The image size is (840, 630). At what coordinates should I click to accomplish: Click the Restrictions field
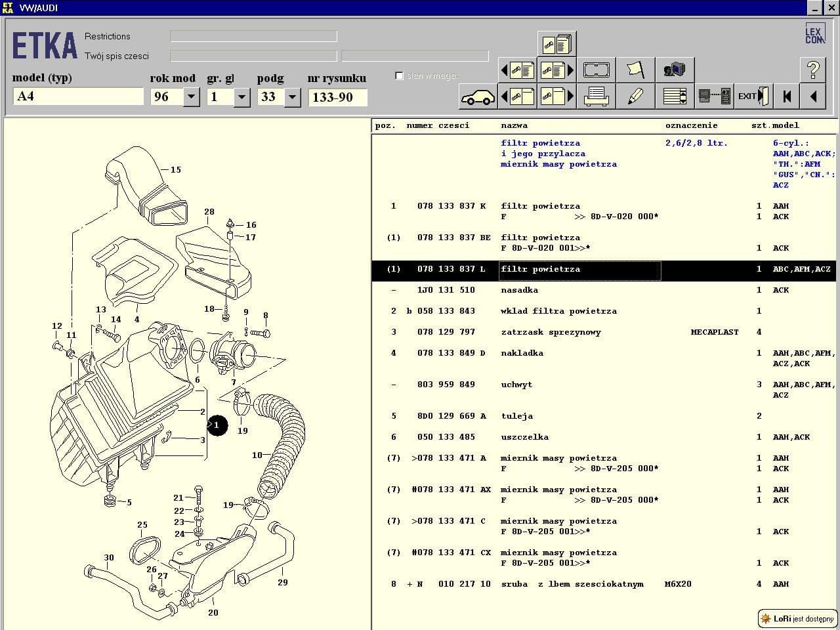click(x=253, y=36)
